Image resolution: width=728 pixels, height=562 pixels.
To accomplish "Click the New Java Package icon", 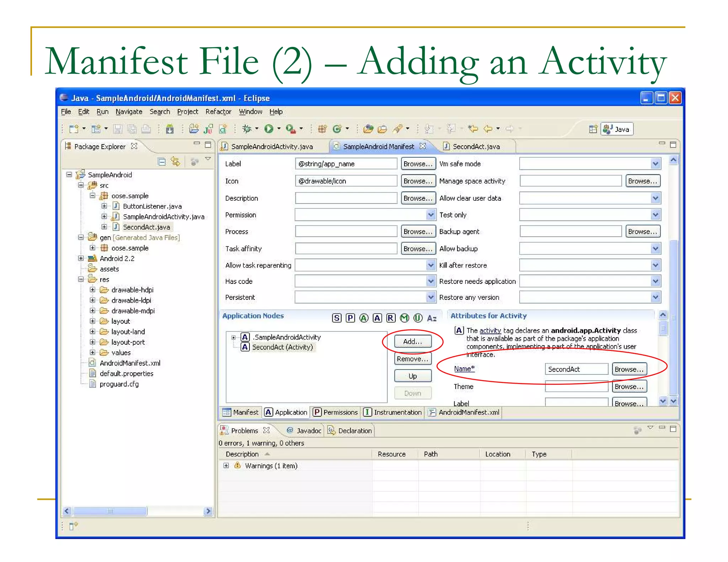I will tap(322, 129).
